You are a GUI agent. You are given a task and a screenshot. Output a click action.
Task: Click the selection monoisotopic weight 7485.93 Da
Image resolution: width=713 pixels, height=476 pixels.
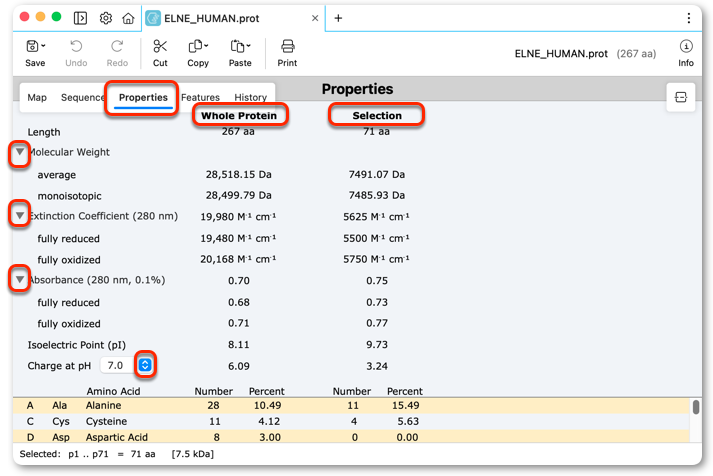point(377,195)
